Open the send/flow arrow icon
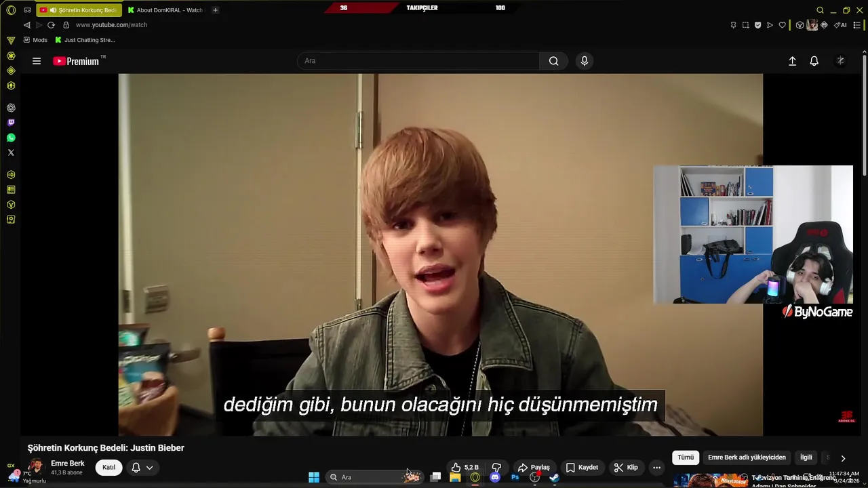Viewport: 868px width, 488px height. tap(770, 25)
